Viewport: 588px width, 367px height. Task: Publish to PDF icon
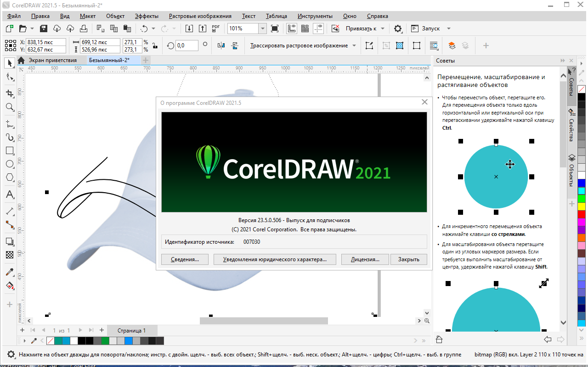[215, 29]
